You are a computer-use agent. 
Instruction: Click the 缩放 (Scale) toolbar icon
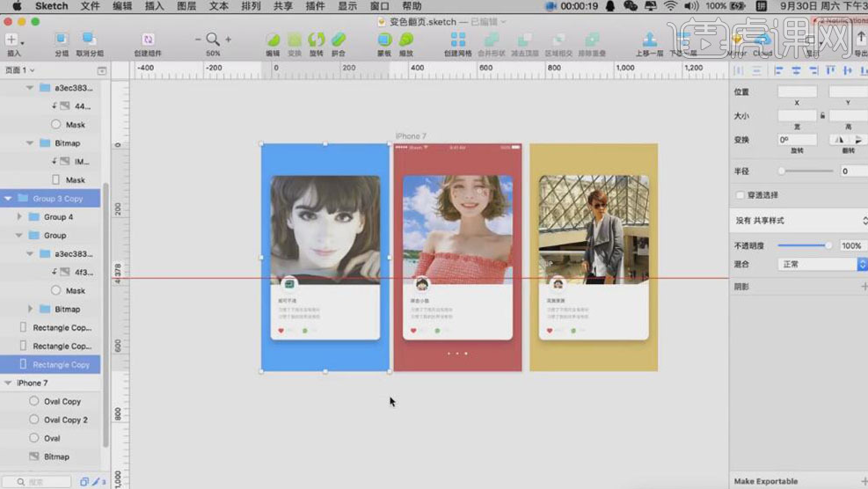click(405, 40)
